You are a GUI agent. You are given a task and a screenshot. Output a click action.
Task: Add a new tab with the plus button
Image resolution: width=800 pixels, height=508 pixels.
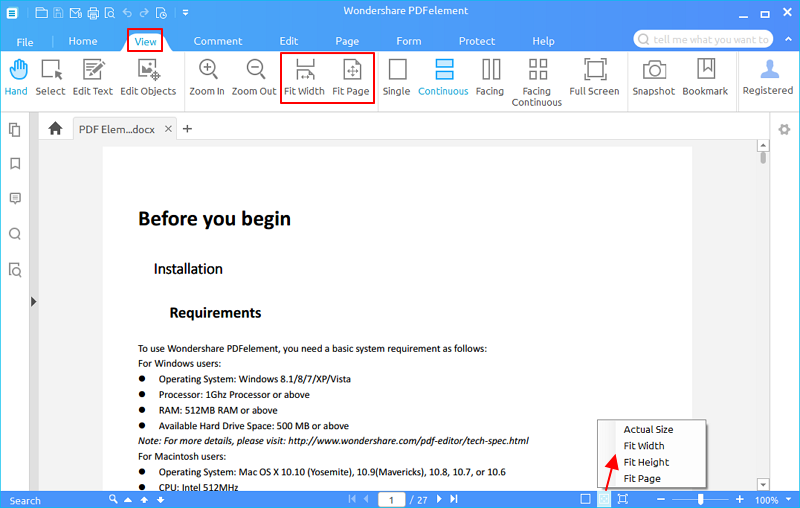click(x=187, y=129)
